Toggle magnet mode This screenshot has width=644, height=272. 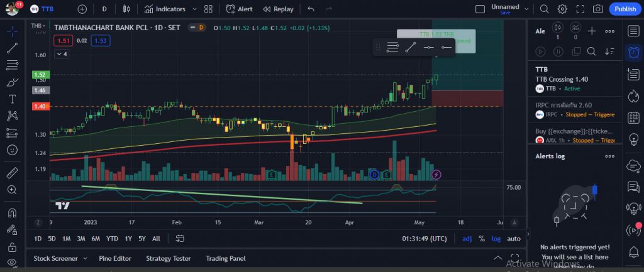tap(13, 213)
